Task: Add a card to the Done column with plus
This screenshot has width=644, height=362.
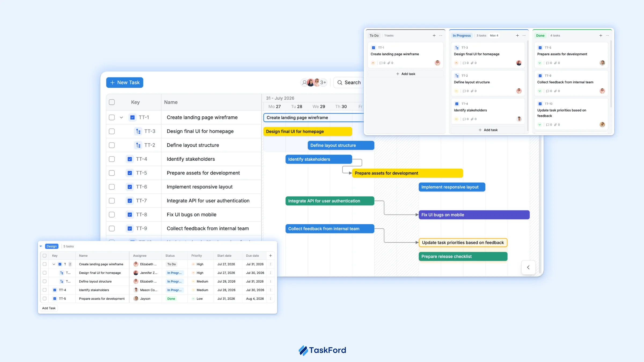Action: 601,35
